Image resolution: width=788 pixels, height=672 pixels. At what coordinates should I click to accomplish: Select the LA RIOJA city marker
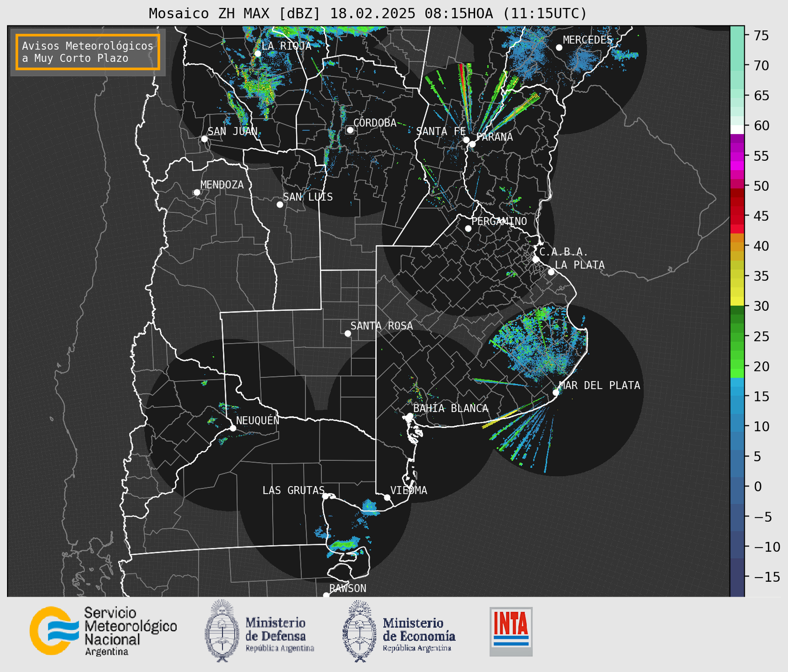[257, 54]
